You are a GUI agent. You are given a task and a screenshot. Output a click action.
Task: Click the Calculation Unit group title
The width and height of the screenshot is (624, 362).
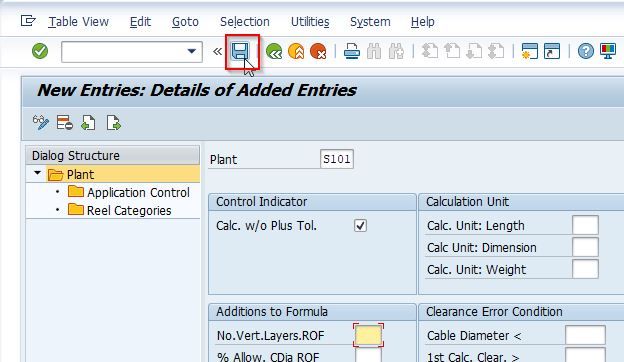[467, 202]
